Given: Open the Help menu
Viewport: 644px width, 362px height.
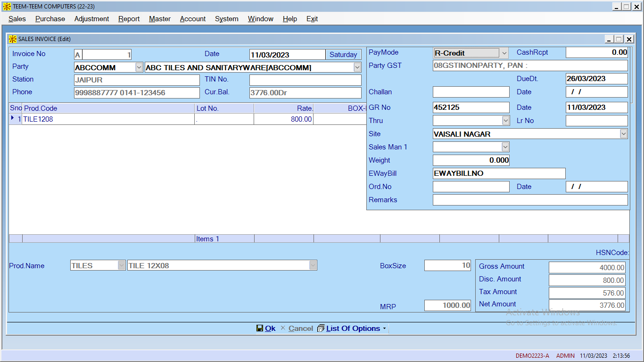Looking at the screenshot, I should tap(290, 19).
